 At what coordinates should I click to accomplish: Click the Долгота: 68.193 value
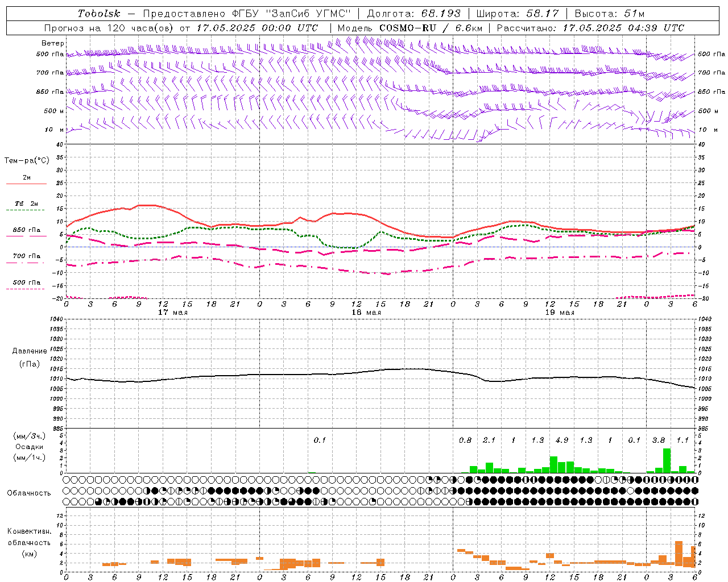pos(414,14)
